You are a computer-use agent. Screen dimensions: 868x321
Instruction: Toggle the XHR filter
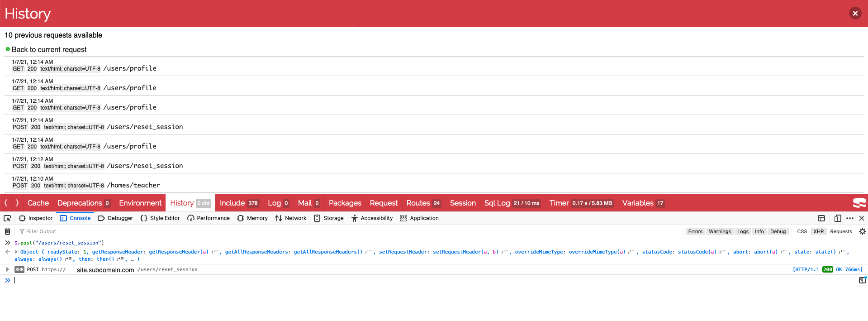pos(819,231)
